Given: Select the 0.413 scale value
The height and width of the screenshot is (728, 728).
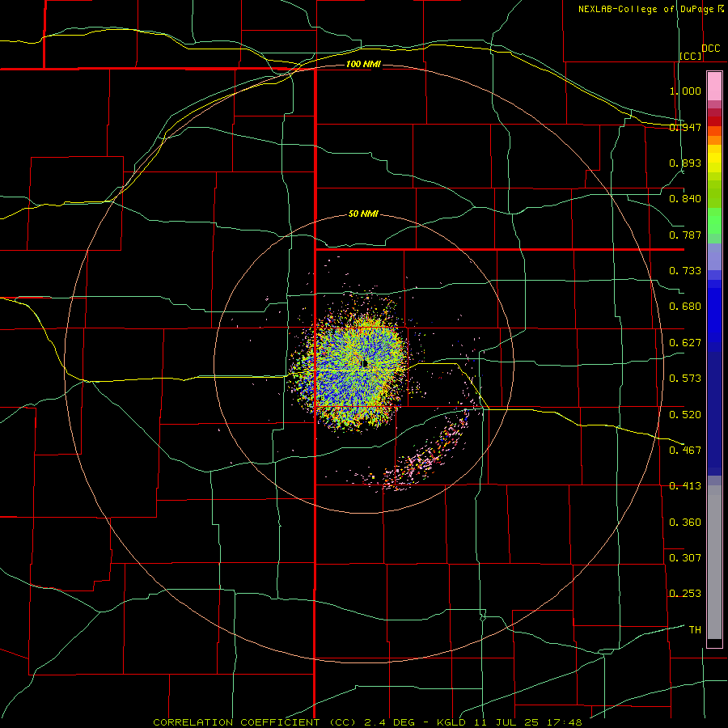Looking at the screenshot, I should (x=685, y=486).
